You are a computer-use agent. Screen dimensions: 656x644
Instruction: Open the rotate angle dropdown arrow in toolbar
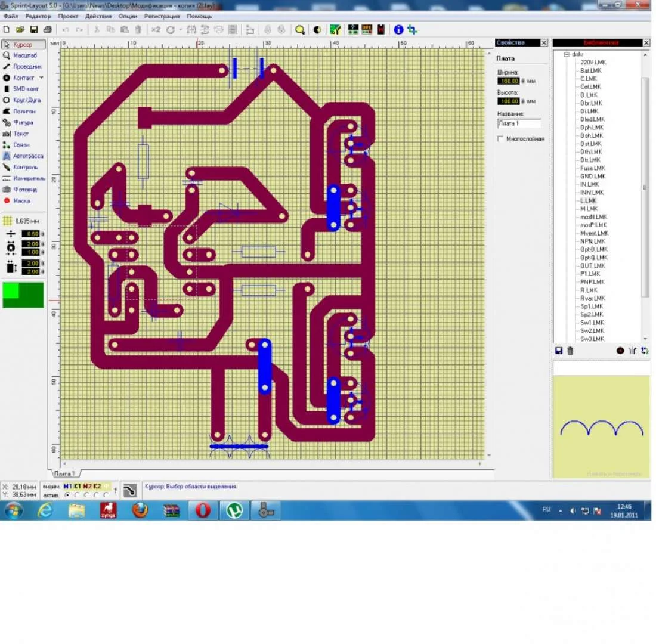(180, 29)
